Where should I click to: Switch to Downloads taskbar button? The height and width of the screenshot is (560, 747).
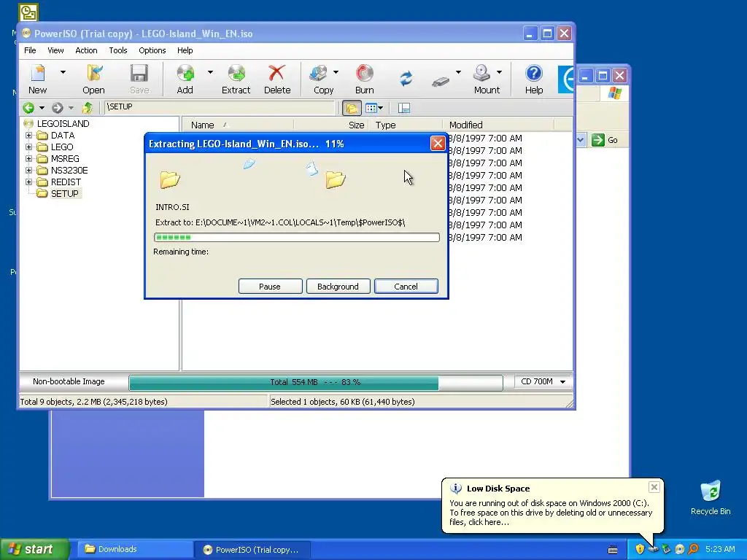(x=133, y=549)
